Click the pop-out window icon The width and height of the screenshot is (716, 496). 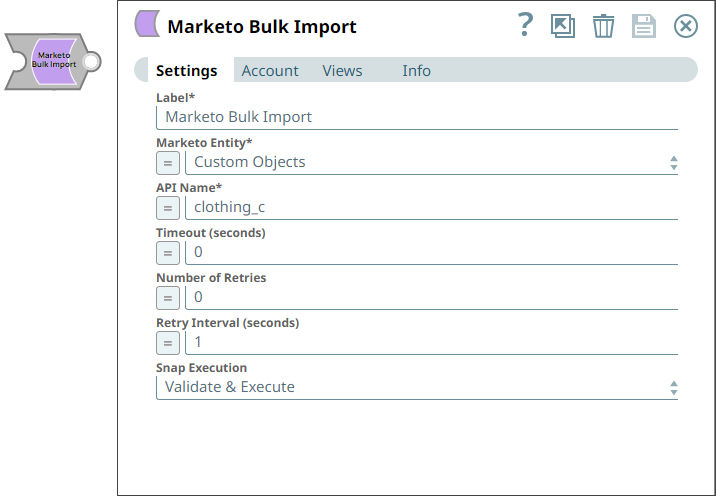(x=563, y=26)
